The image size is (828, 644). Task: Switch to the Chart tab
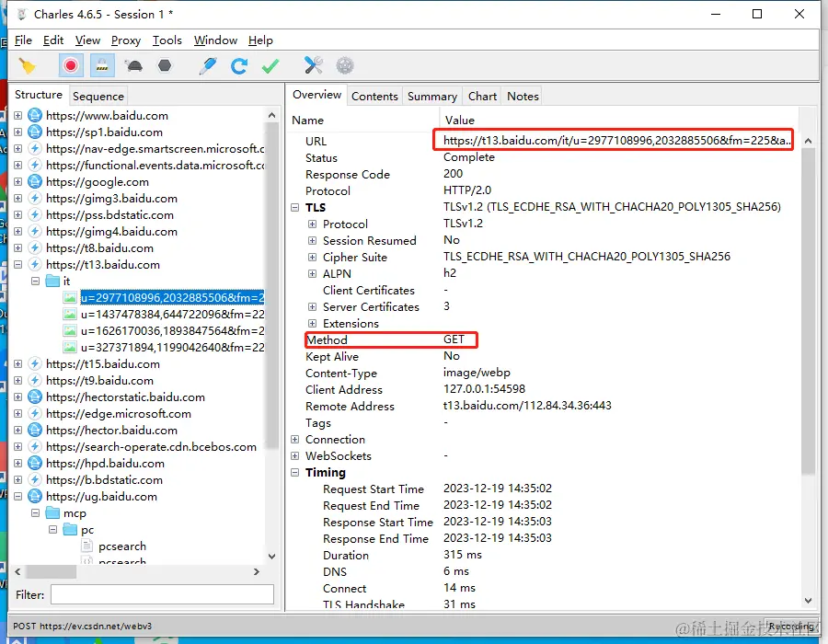coord(482,96)
